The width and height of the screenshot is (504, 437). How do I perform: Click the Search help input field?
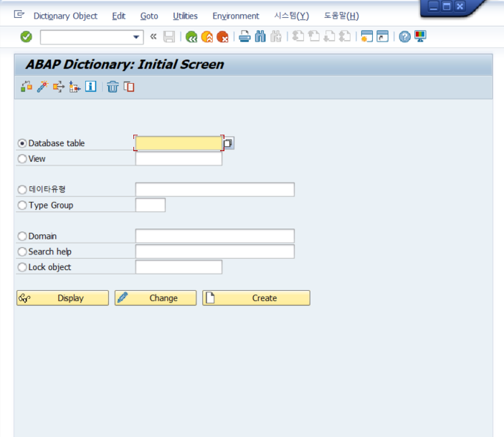point(214,251)
